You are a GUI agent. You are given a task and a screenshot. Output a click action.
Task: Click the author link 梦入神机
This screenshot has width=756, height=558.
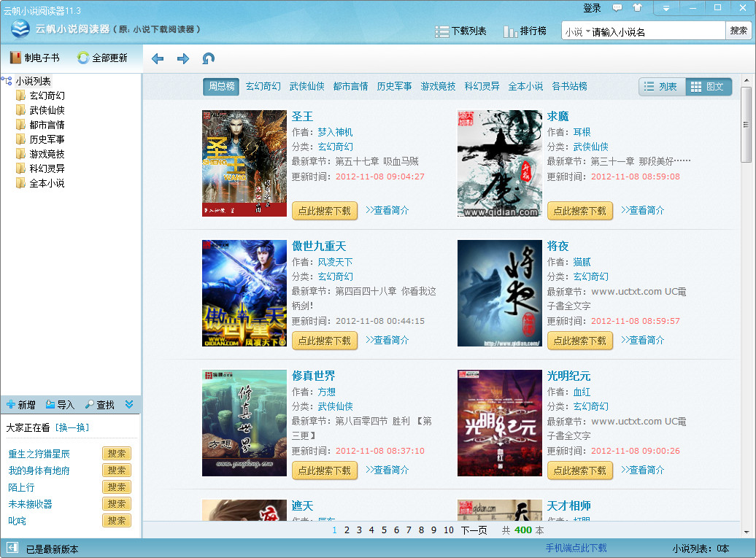[335, 132]
